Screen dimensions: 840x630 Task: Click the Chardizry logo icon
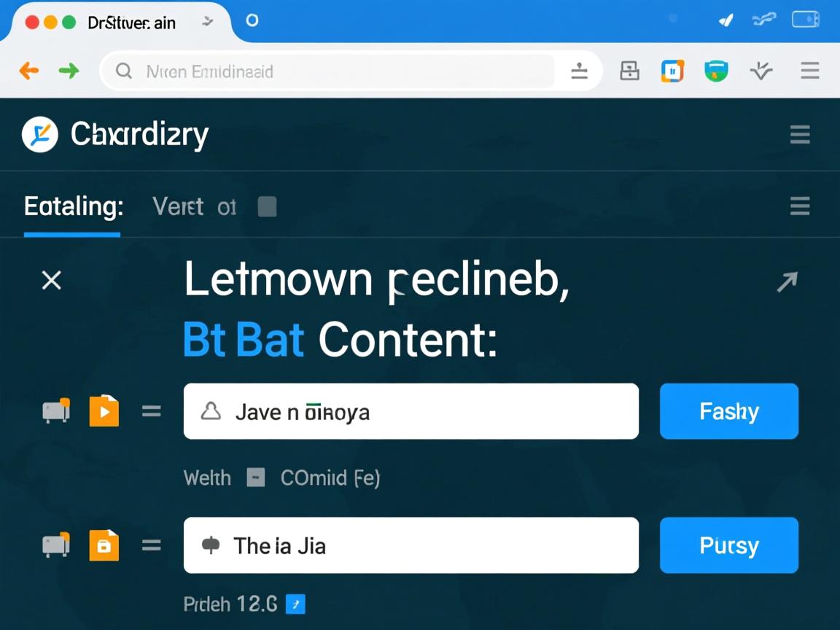pos(40,134)
